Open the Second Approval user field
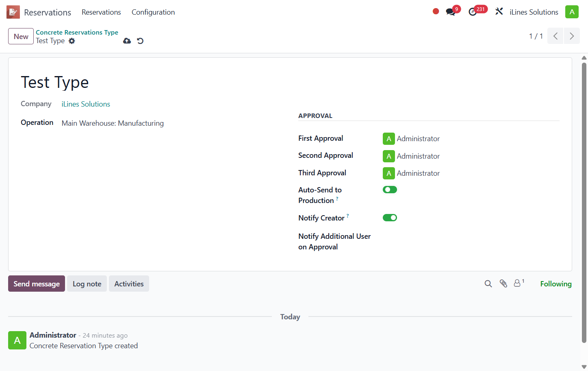588x371 pixels. [471, 156]
